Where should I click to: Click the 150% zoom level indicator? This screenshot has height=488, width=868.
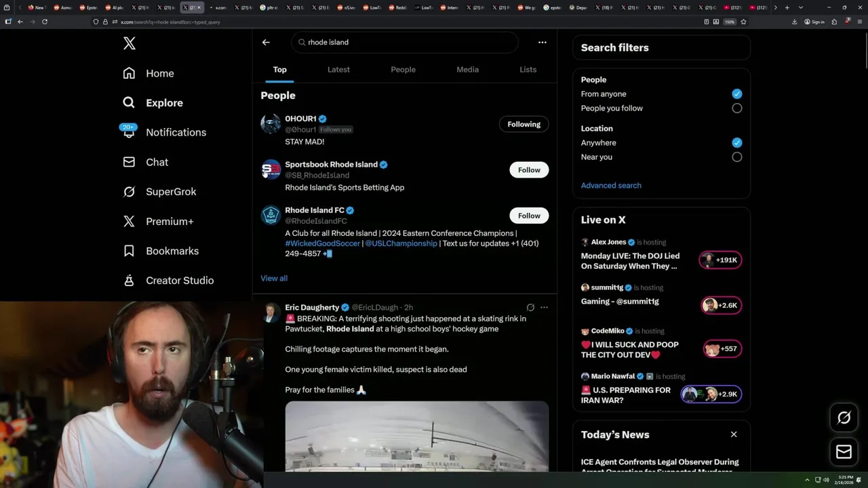[x=729, y=22]
